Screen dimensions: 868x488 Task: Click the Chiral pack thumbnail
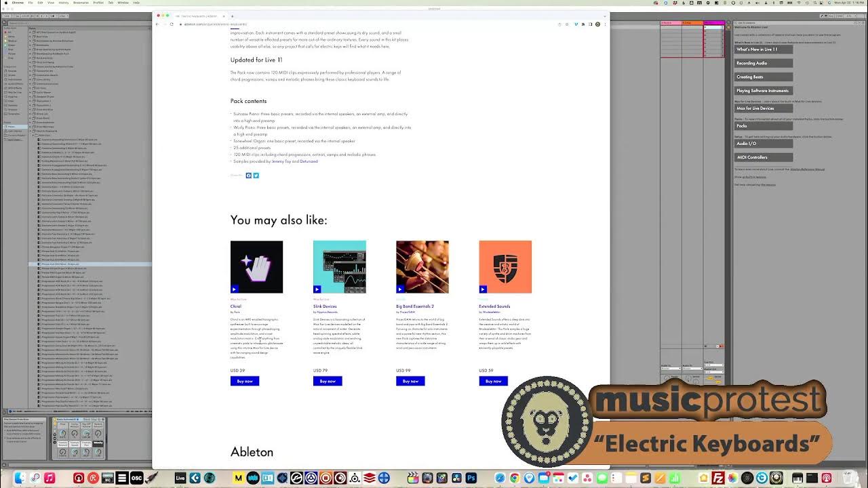point(256,267)
